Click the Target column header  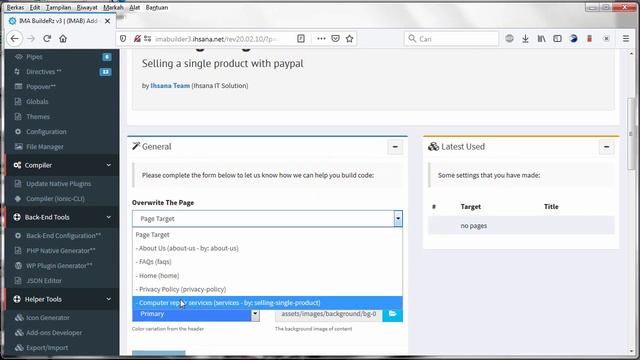click(x=471, y=207)
